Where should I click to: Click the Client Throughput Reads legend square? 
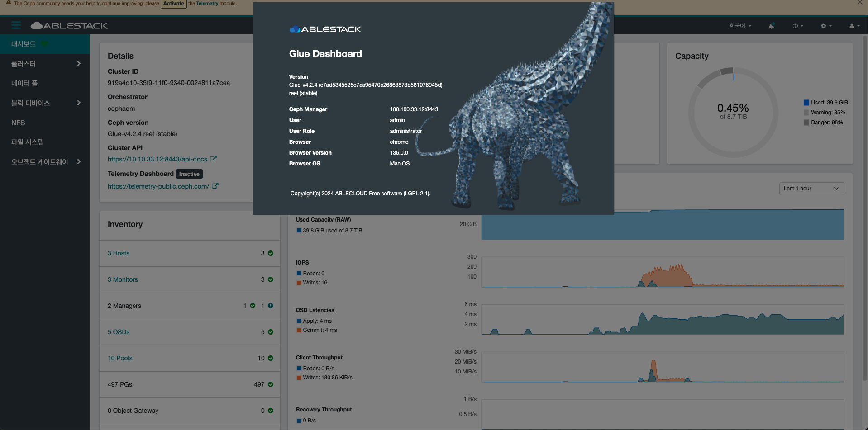(299, 369)
